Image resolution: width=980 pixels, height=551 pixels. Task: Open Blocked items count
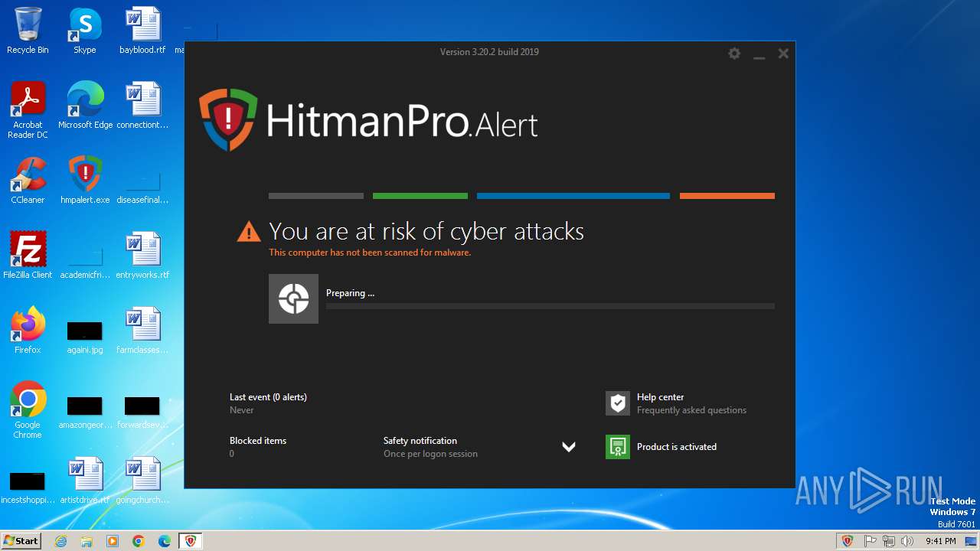(x=258, y=447)
